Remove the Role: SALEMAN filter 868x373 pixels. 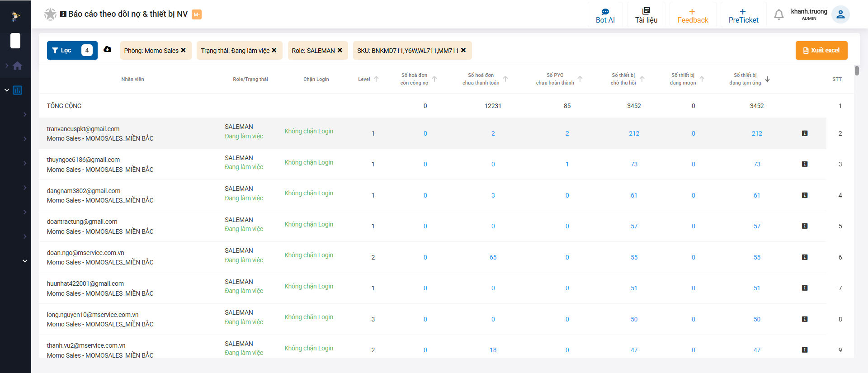[x=340, y=50]
